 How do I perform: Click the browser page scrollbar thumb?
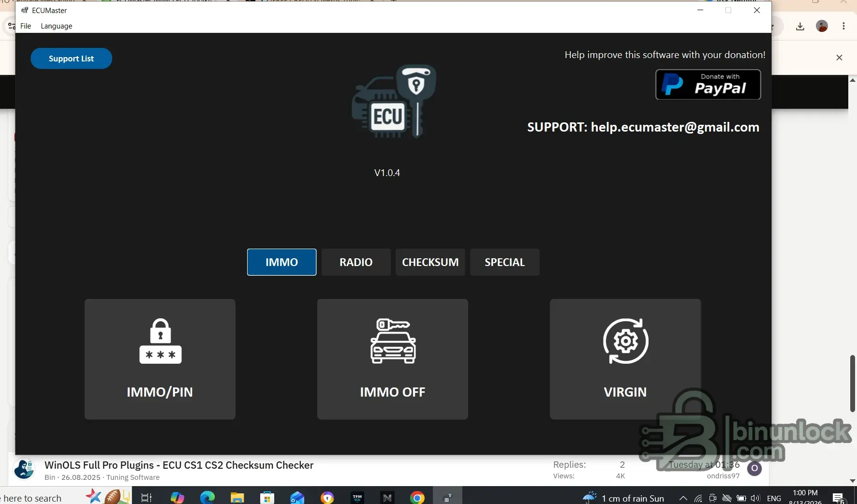853,384
